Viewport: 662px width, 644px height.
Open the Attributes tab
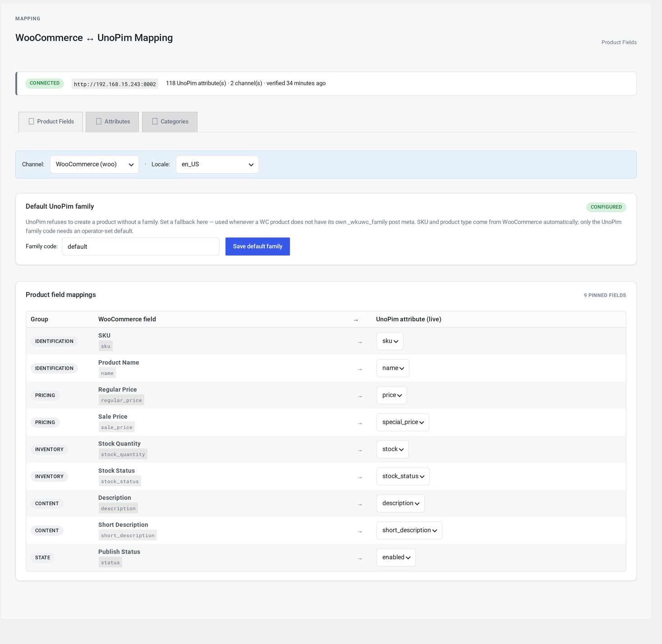[x=112, y=122]
